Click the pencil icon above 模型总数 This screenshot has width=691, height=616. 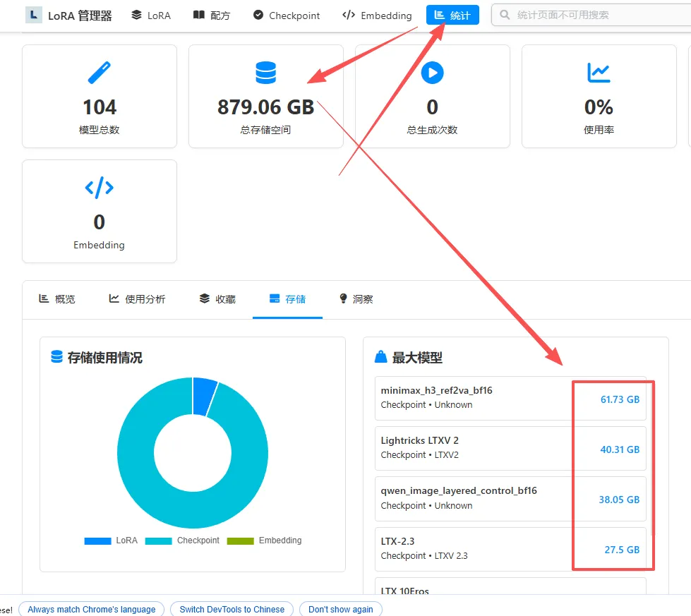click(x=99, y=73)
